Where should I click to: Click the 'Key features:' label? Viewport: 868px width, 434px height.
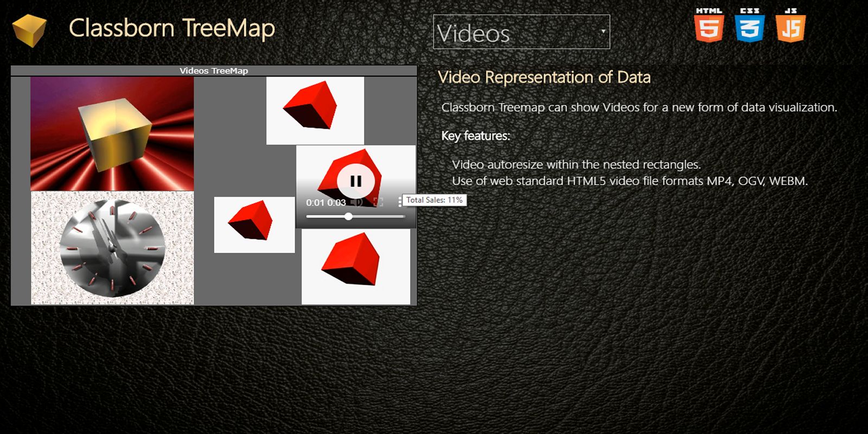pos(476,136)
